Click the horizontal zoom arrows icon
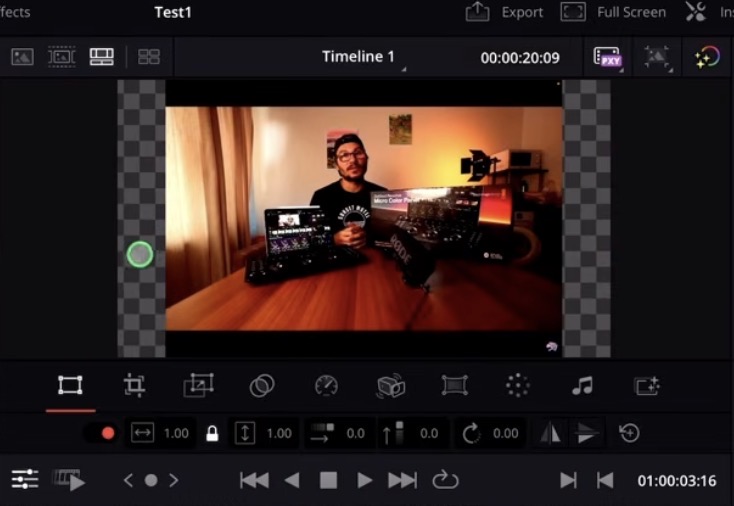The height and width of the screenshot is (506, 734). click(142, 433)
